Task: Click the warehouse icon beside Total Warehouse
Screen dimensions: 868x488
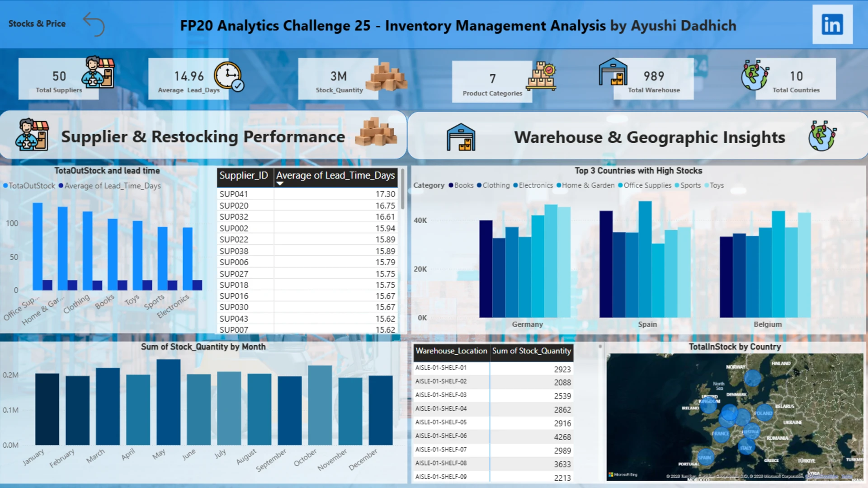Action: pos(613,72)
